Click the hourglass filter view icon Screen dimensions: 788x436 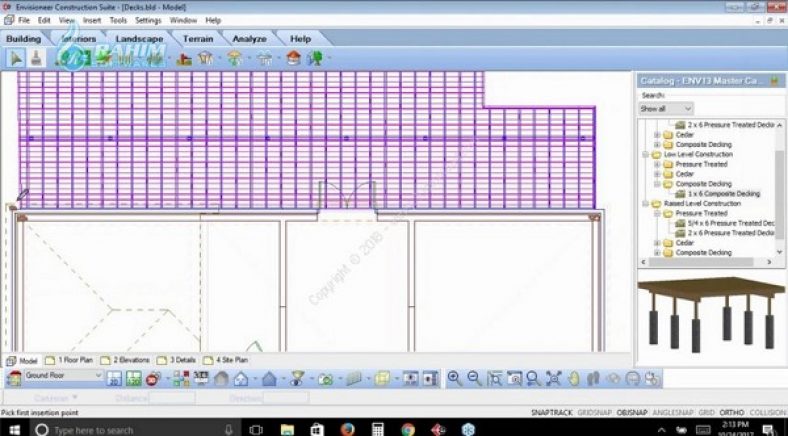coord(298,379)
